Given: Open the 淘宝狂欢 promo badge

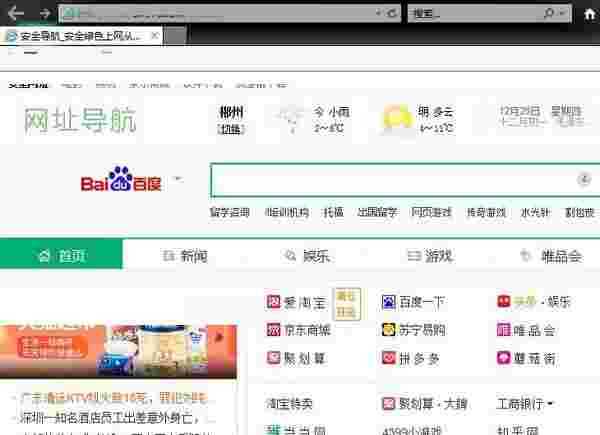Looking at the screenshot, I should pos(346,304).
